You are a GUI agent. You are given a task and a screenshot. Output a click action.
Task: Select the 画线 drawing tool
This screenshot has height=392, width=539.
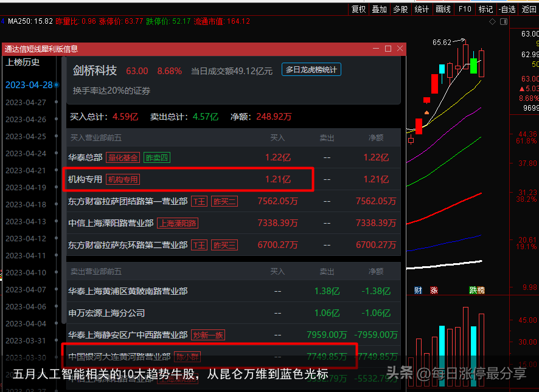(443, 9)
